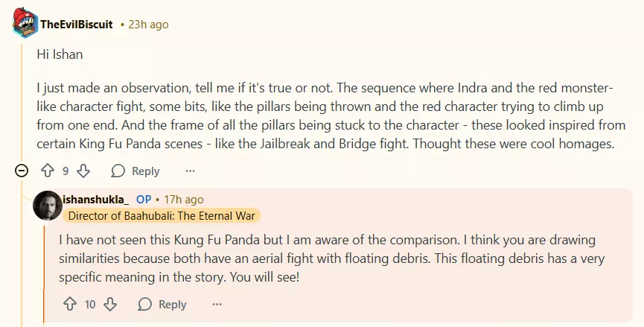Click the speech bubble icon under ishanshukla_'s reply
The width and height of the screenshot is (644, 327).
tap(144, 304)
